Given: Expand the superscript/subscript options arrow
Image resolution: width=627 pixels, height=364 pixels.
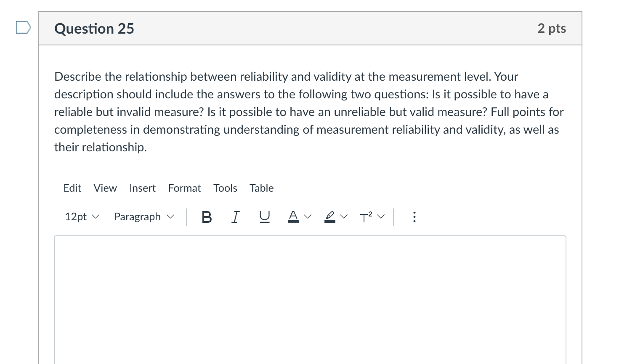Looking at the screenshot, I should [x=381, y=217].
